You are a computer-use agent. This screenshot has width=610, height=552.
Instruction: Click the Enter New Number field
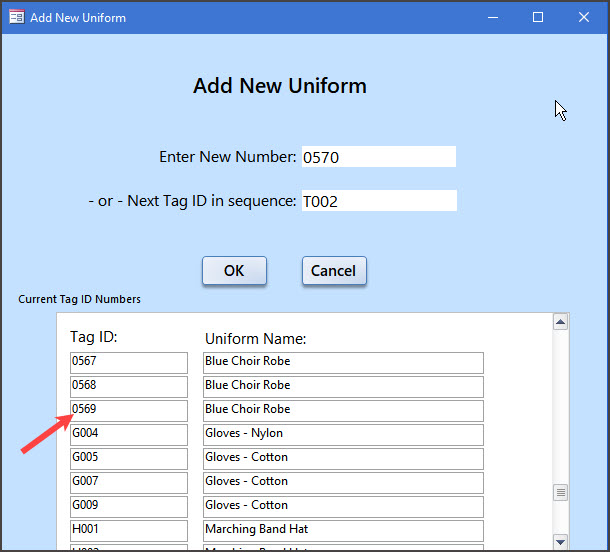[378, 157]
